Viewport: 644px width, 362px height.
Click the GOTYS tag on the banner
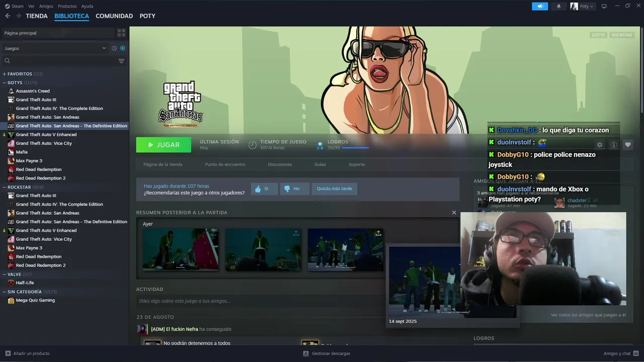(599, 35)
